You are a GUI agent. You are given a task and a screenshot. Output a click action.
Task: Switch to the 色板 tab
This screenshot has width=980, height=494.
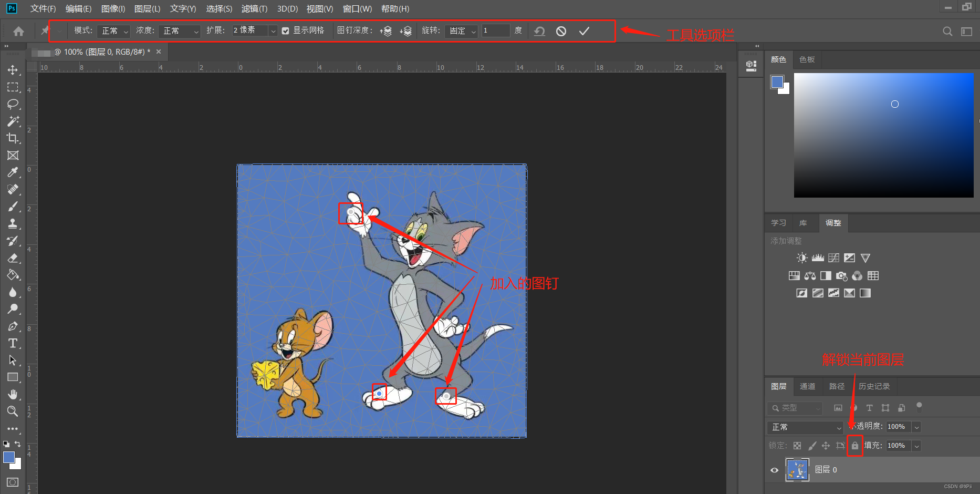coord(807,59)
